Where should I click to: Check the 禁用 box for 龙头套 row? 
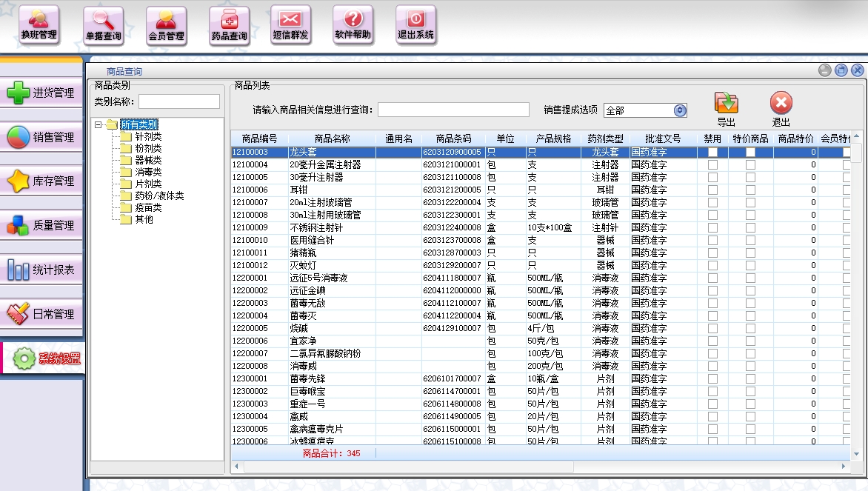pyautogui.click(x=712, y=152)
